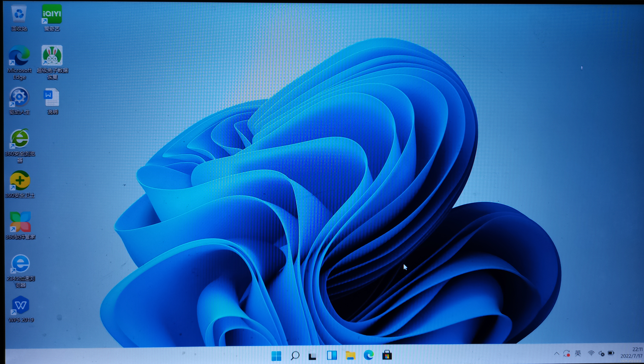Select the 360软件管家 colorful icon
644x364 pixels.
[20, 222]
